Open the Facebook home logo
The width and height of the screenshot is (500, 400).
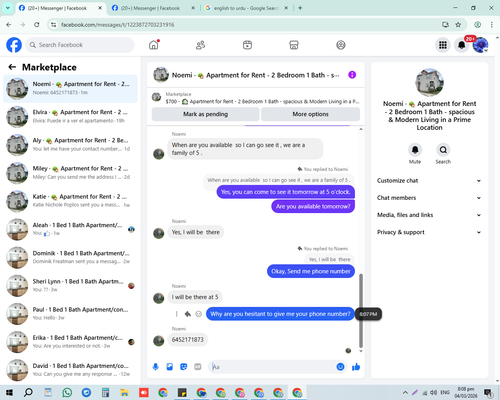tap(14, 45)
